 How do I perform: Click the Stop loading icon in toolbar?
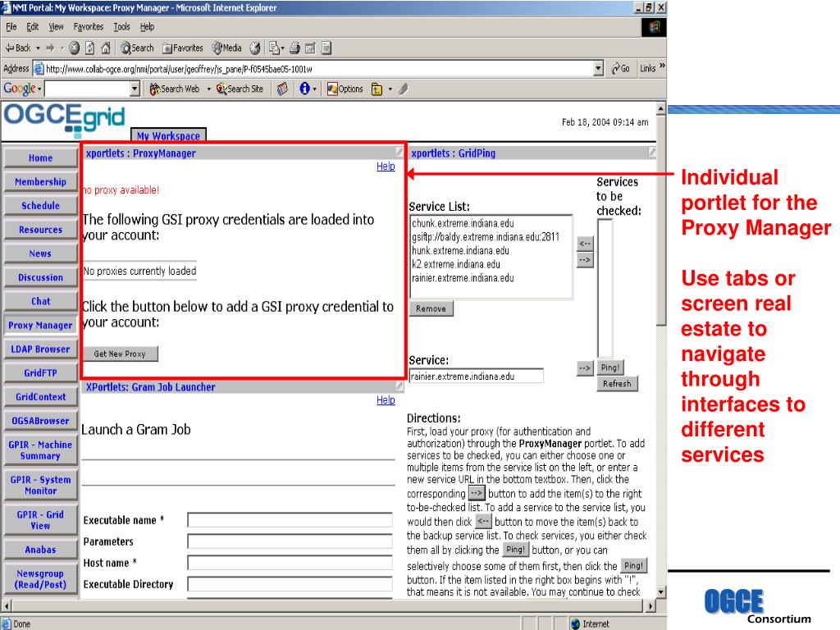pyautogui.click(x=75, y=48)
